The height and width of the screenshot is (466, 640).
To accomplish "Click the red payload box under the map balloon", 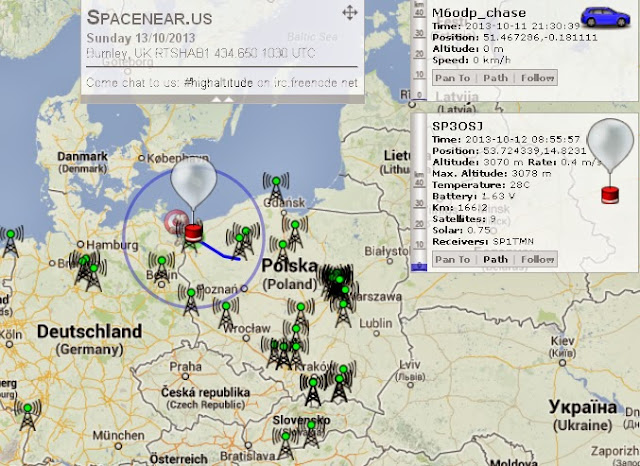I will coord(193,233).
